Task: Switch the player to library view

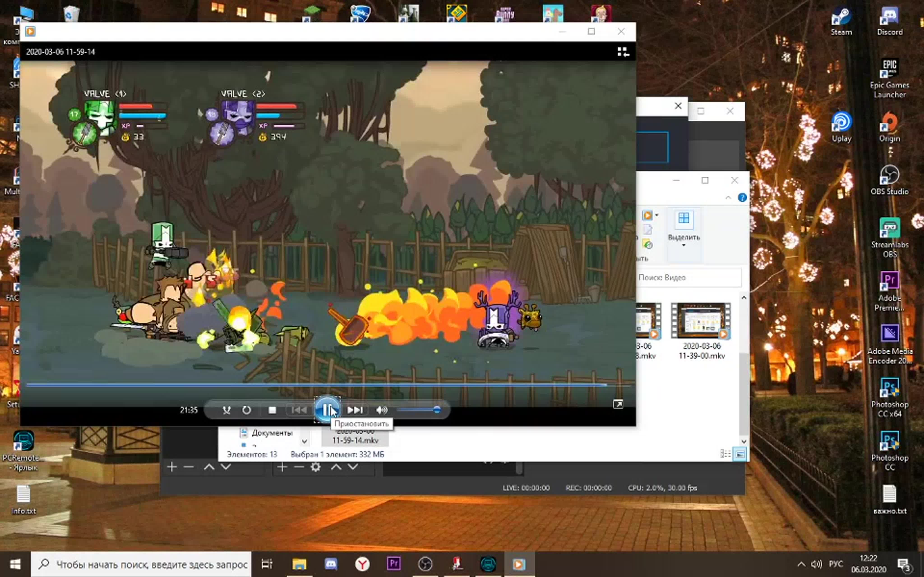Action: (x=623, y=52)
